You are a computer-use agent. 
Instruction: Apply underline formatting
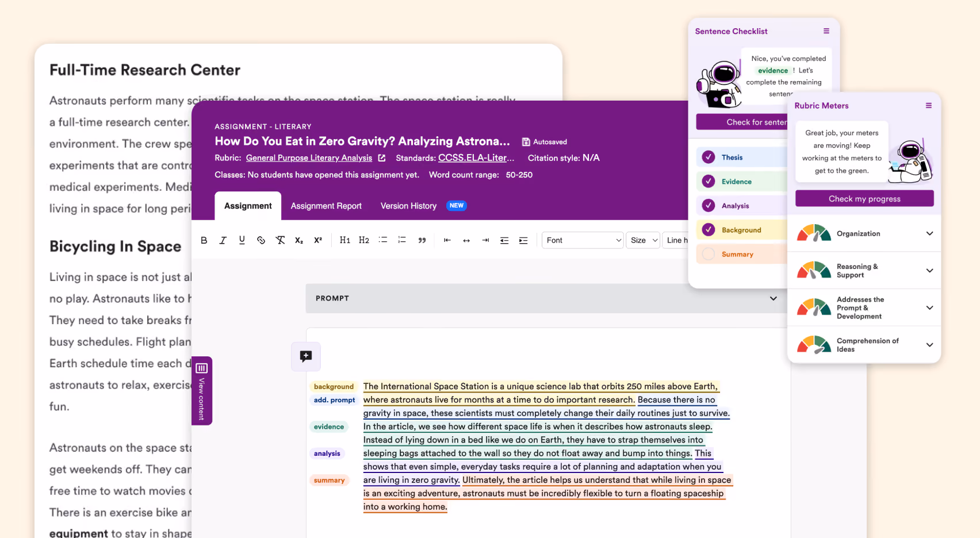click(242, 240)
